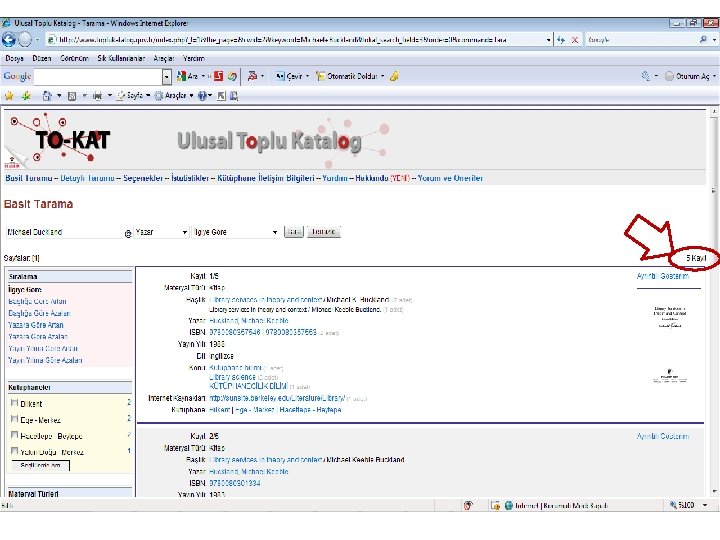720x540 pixels.
Task: Open the recent pages dropdown beside Forward
Action: click(37, 40)
